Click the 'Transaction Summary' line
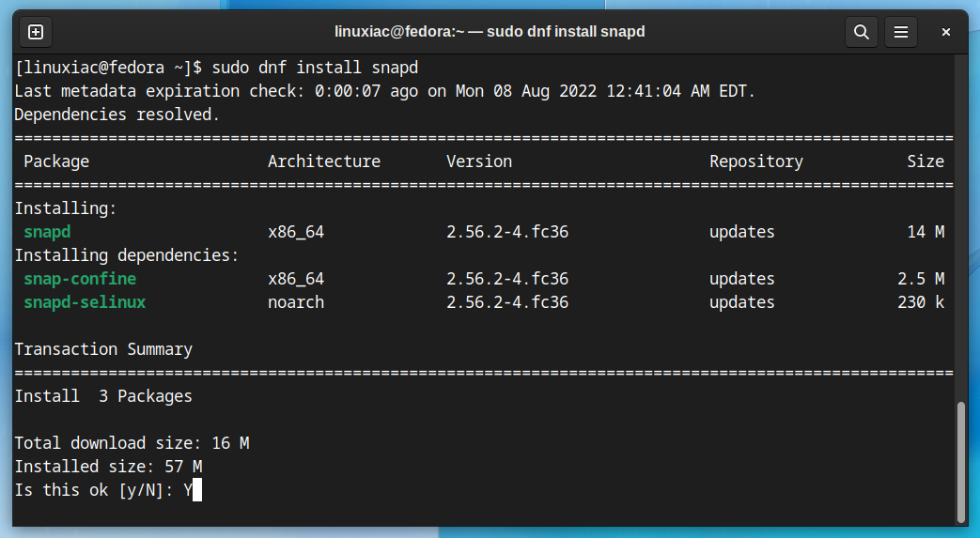Screen dimensions: 980x538 point(103,349)
